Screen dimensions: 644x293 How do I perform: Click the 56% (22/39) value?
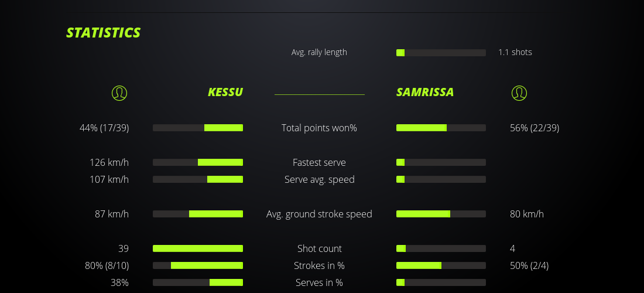pos(535,128)
